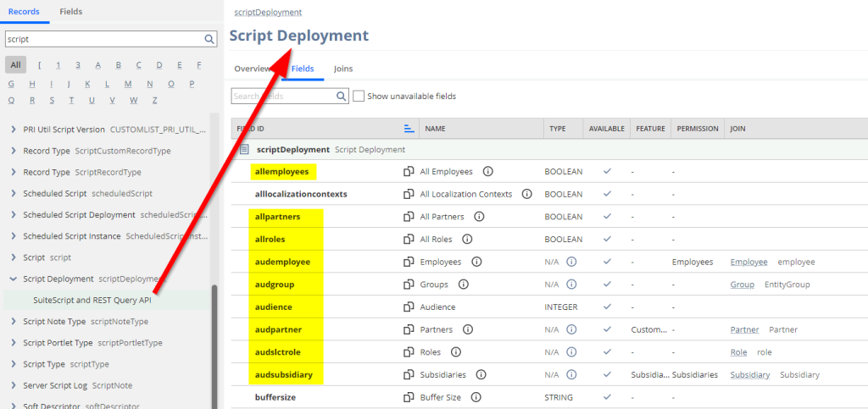Screen dimensions: 868x409
Task: Copy the audience field ID
Action: click(409, 307)
